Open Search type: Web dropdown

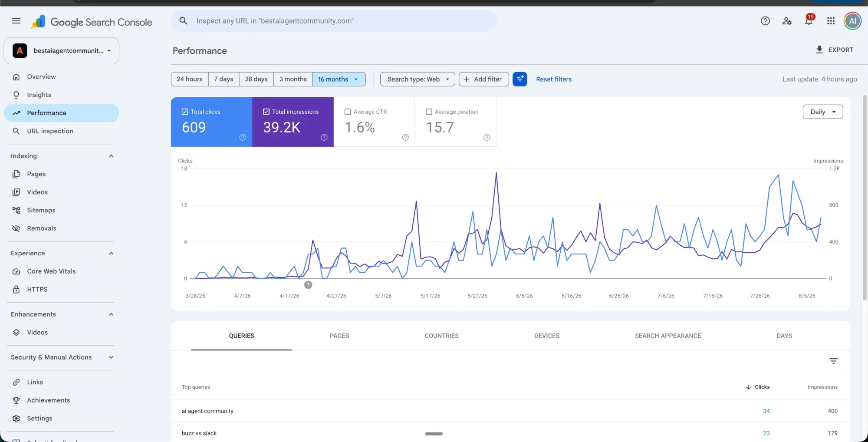[418, 79]
